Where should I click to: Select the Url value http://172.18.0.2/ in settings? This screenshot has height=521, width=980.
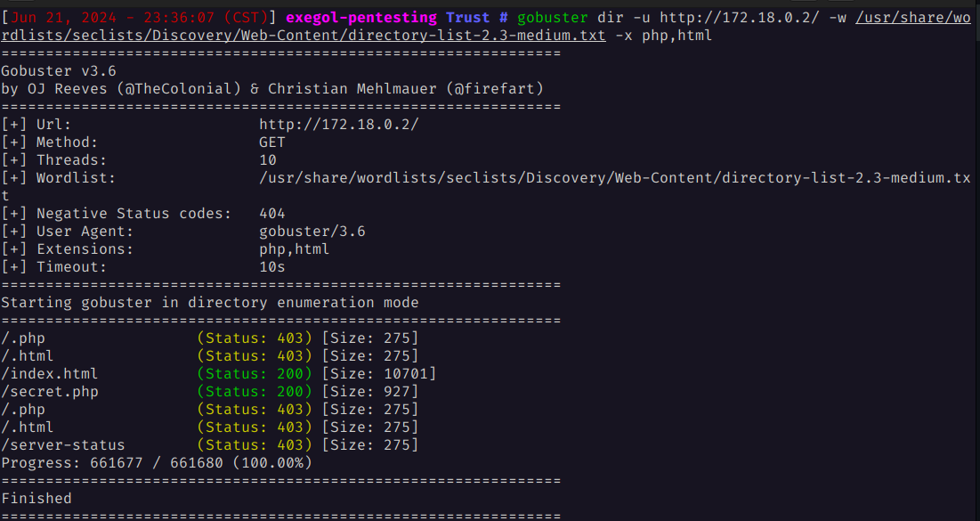(x=339, y=125)
